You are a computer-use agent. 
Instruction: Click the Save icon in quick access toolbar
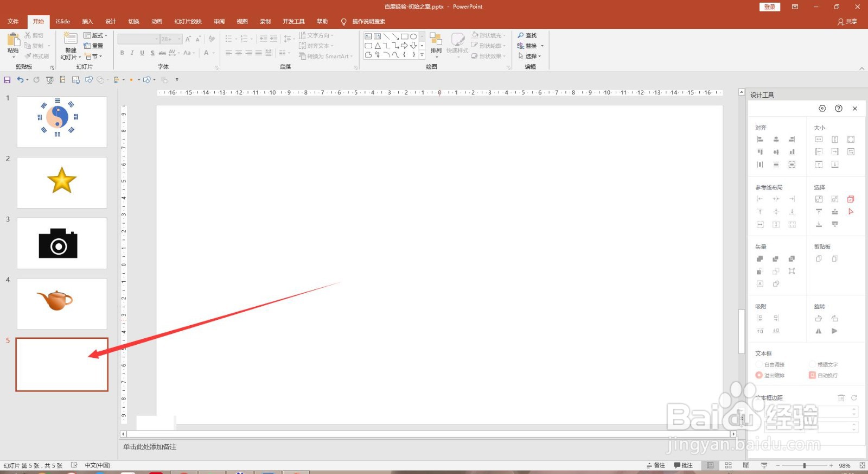point(7,80)
